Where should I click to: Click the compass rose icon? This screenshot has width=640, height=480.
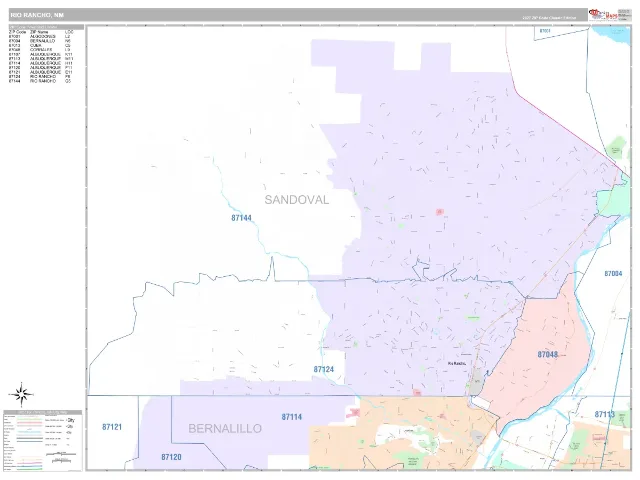(x=21, y=395)
